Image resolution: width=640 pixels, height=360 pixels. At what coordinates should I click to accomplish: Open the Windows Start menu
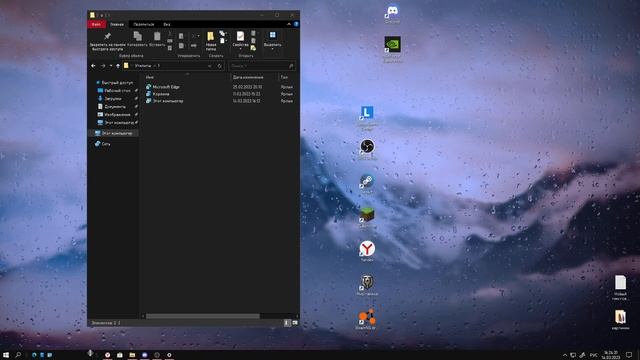(x=6, y=355)
